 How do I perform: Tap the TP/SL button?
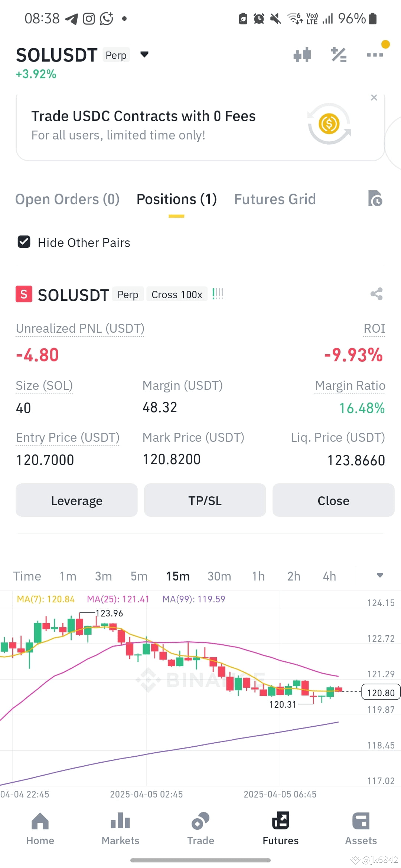pyautogui.click(x=205, y=500)
